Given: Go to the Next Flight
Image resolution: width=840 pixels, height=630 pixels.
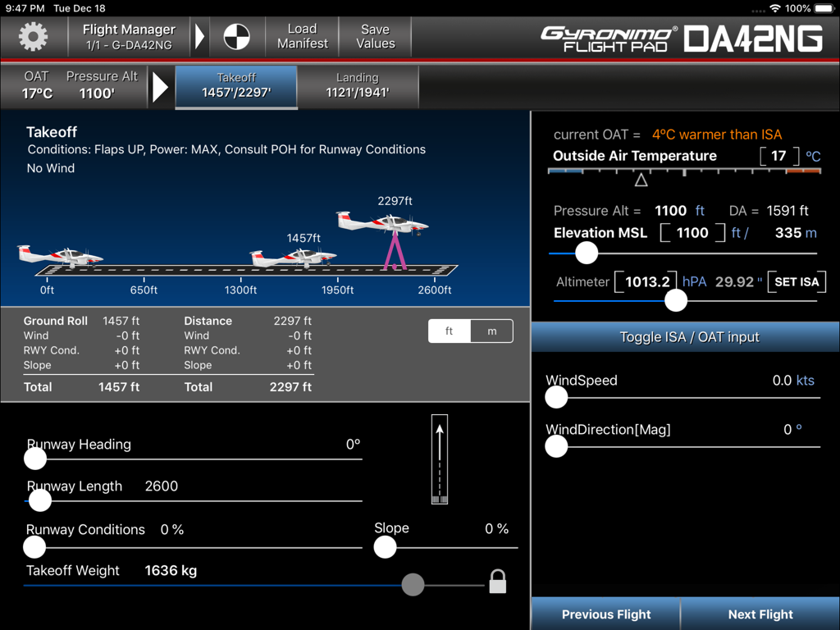Looking at the screenshot, I should pyautogui.click(x=760, y=614).
